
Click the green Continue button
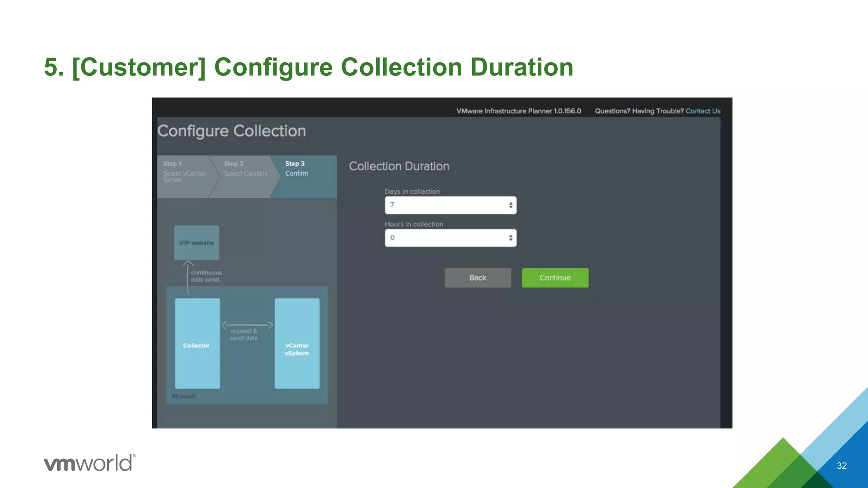tap(555, 278)
